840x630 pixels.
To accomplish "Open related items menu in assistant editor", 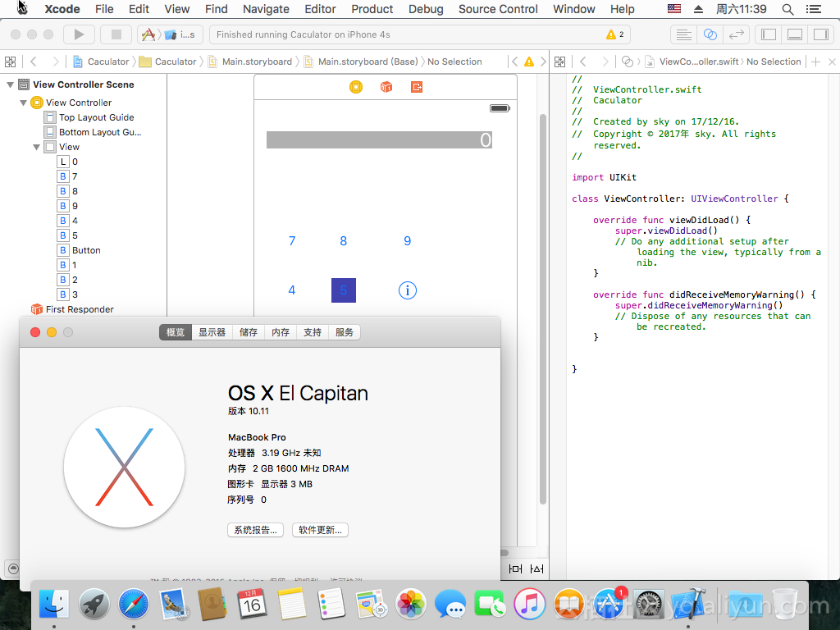I will [559, 62].
